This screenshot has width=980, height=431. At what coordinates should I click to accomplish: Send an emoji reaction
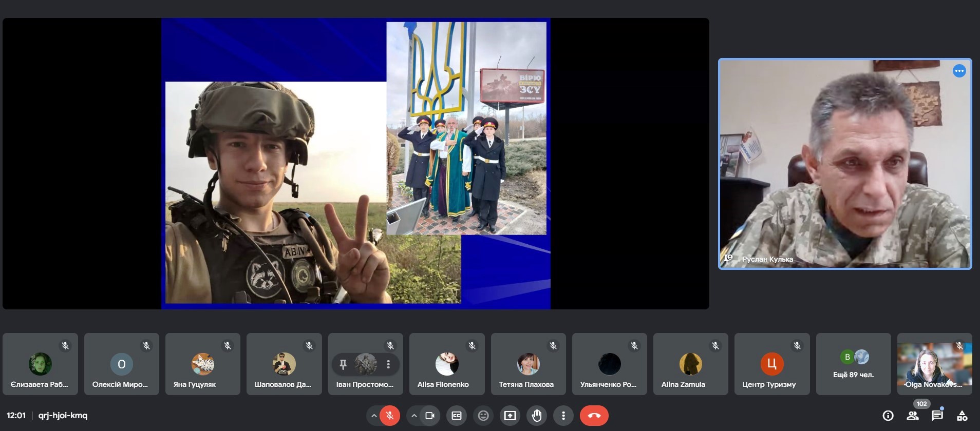(x=483, y=416)
